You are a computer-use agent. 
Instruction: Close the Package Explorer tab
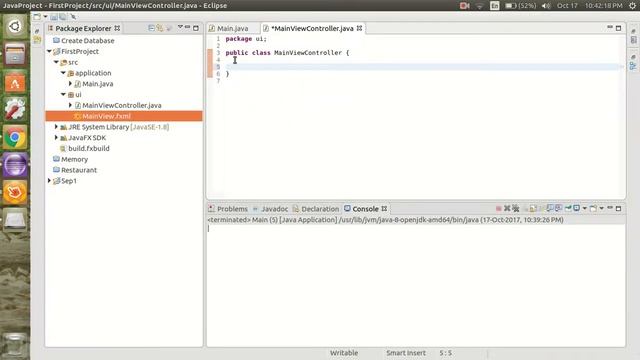click(x=117, y=28)
